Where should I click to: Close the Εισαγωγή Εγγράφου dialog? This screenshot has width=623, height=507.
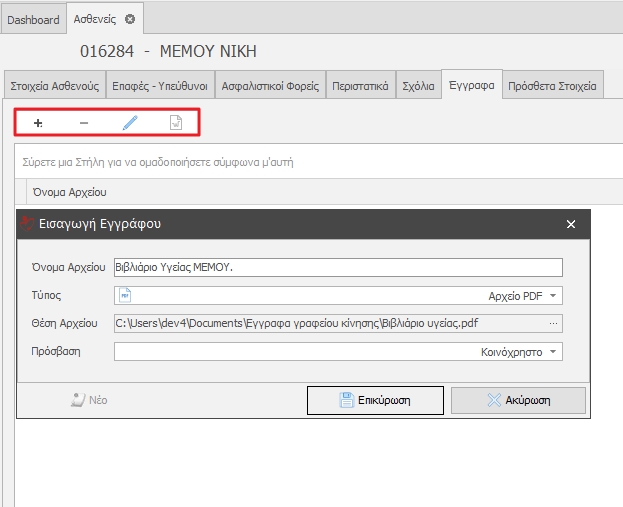pyautogui.click(x=571, y=224)
